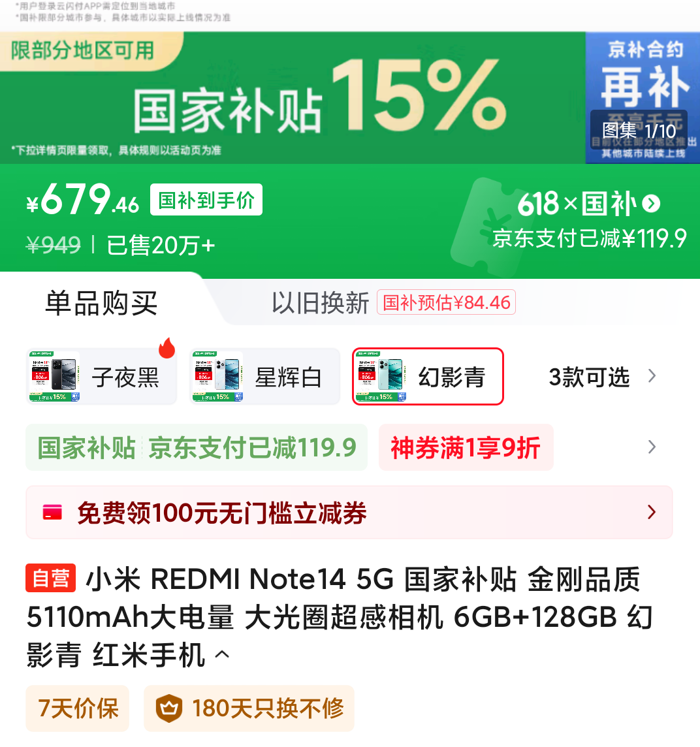The width and height of the screenshot is (700, 747).
Task: Tap the 自营 red badge
Action: [x=50, y=578]
